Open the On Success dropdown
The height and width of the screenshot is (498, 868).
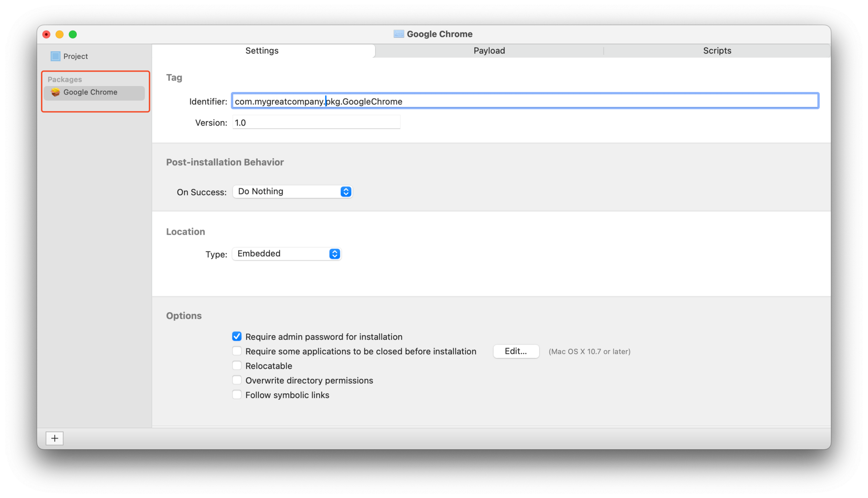[x=292, y=192]
